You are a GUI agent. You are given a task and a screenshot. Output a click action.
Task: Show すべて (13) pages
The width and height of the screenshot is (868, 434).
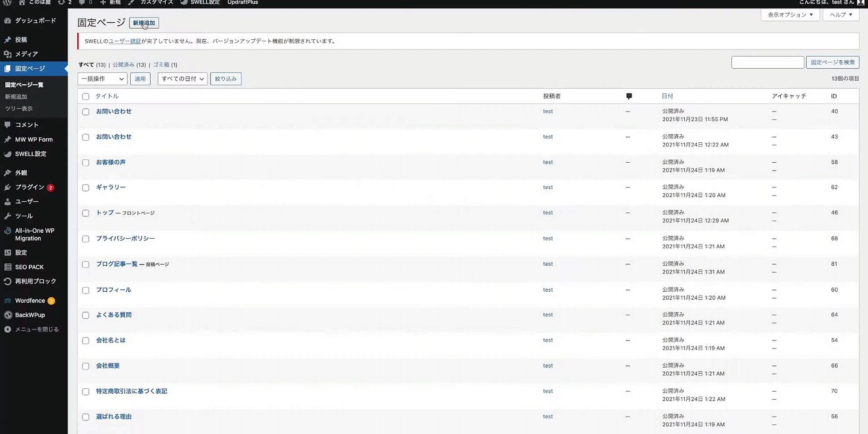(x=92, y=64)
